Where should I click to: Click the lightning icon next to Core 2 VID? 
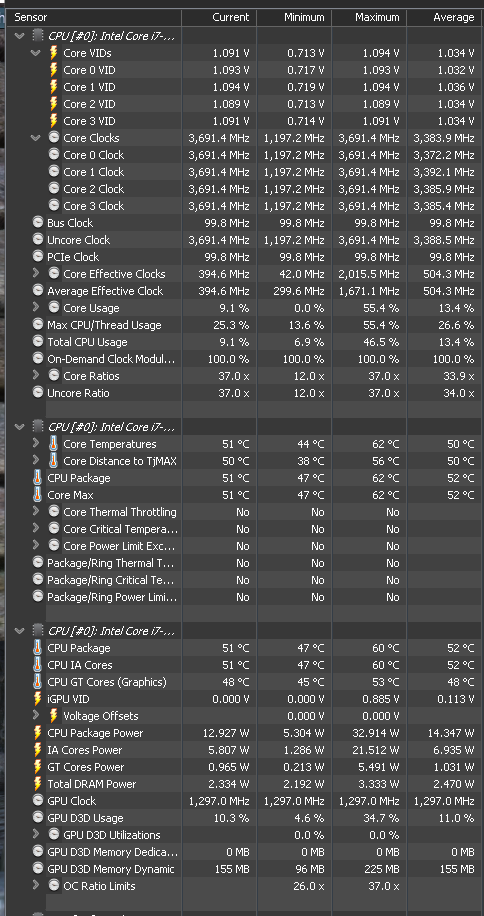pyautogui.click(x=54, y=103)
